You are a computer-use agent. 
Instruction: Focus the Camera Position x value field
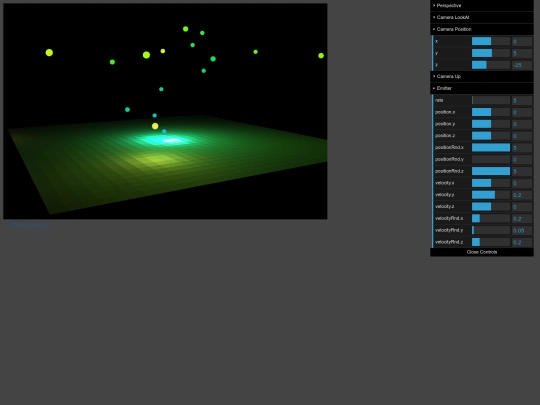click(522, 41)
